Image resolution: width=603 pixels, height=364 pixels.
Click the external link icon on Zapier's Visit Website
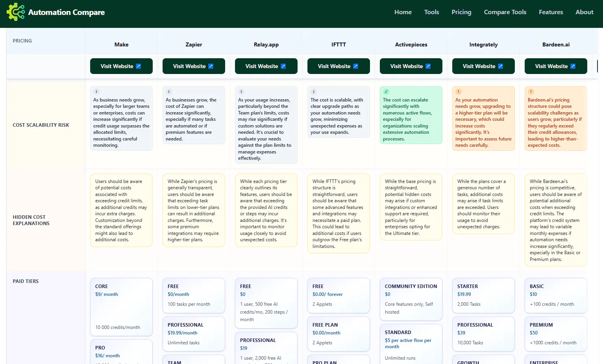pos(211,66)
